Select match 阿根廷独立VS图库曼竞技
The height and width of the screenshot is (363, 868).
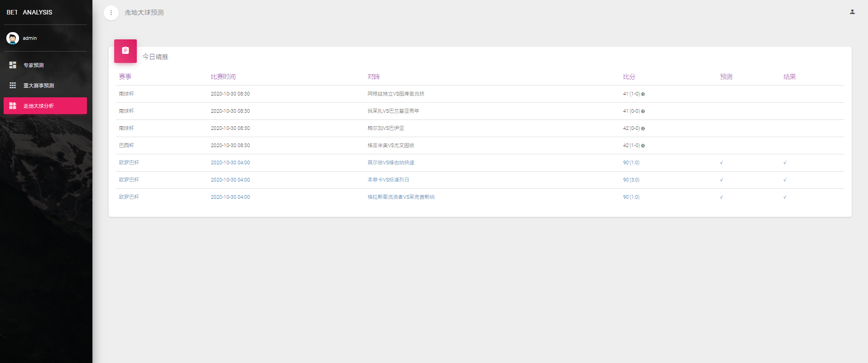pyautogui.click(x=396, y=94)
